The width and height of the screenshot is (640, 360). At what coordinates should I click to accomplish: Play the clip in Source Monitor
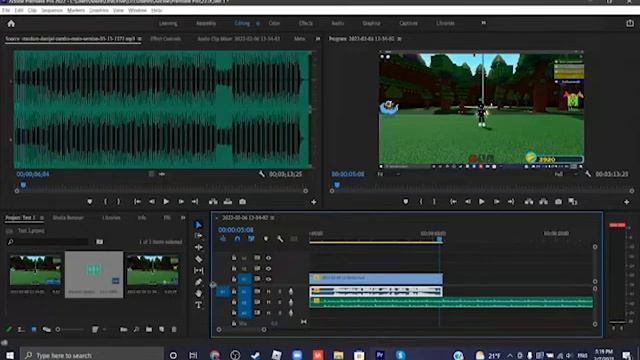tap(166, 202)
